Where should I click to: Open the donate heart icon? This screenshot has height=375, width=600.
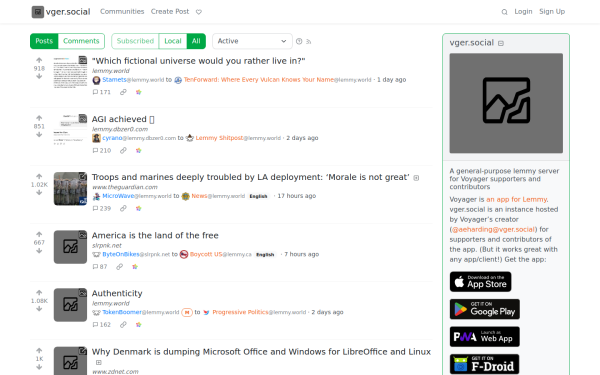pos(199,12)
